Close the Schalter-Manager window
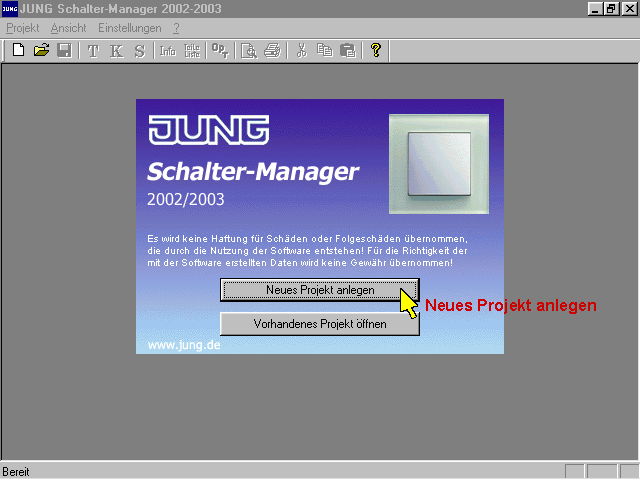Image resolution: width=640 pixels, height=480 pixels. [x=629, y=9]
